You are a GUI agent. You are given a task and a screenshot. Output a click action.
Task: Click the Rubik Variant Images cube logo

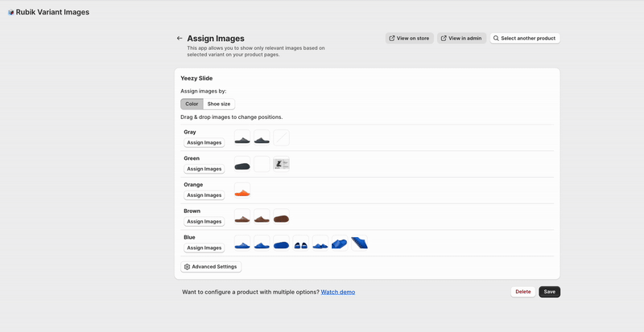tap(10, 12)
